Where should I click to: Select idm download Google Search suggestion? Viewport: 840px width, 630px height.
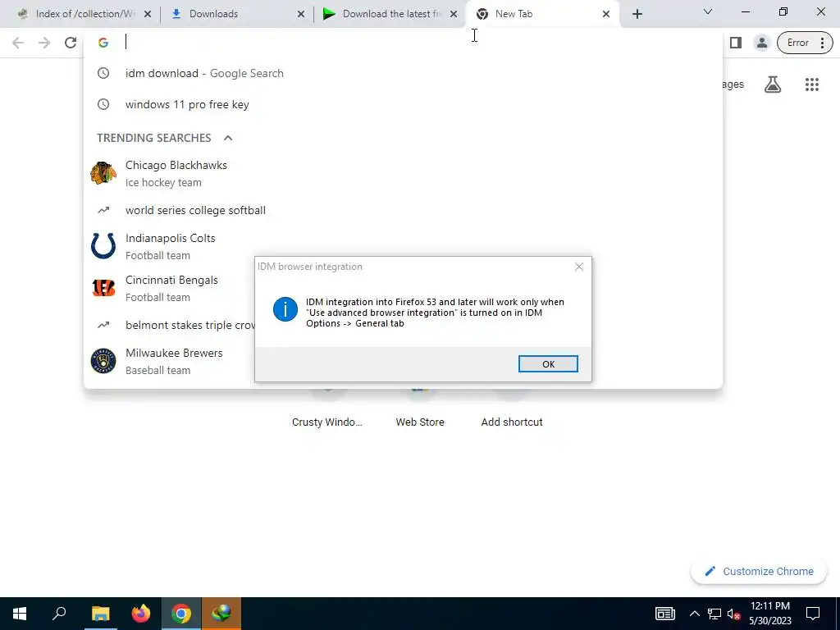pos(403,73)
